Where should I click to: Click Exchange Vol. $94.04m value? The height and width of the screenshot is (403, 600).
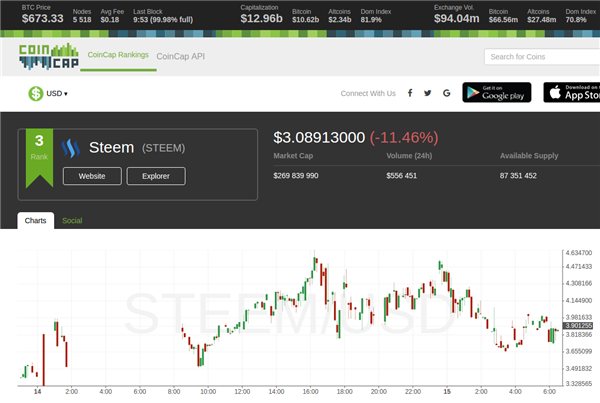[x=456, y=18]
